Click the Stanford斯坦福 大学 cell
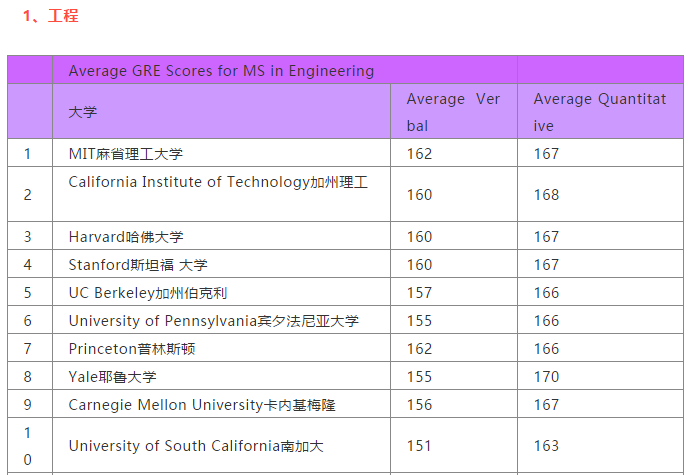 [138, 265]
